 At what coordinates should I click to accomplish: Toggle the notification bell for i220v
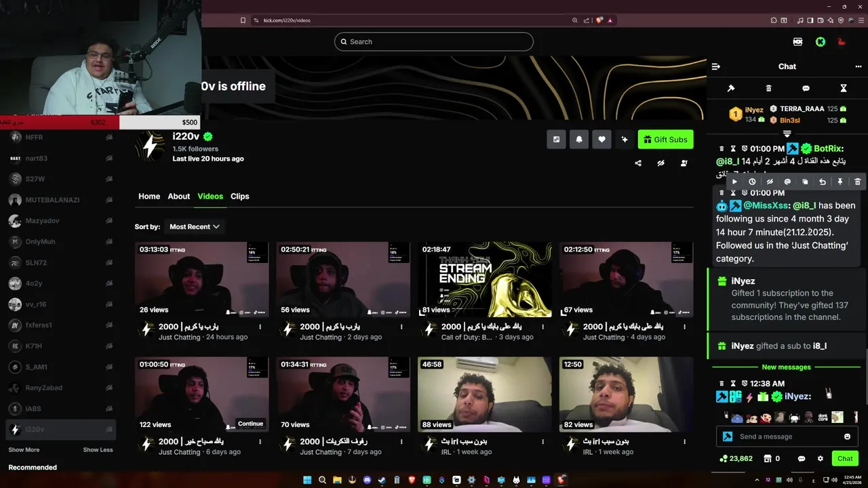tap(579, 140)
